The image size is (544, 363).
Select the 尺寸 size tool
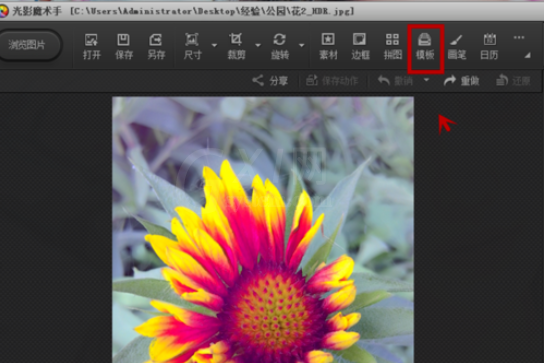pyautogui.click(x=192, y=47)
